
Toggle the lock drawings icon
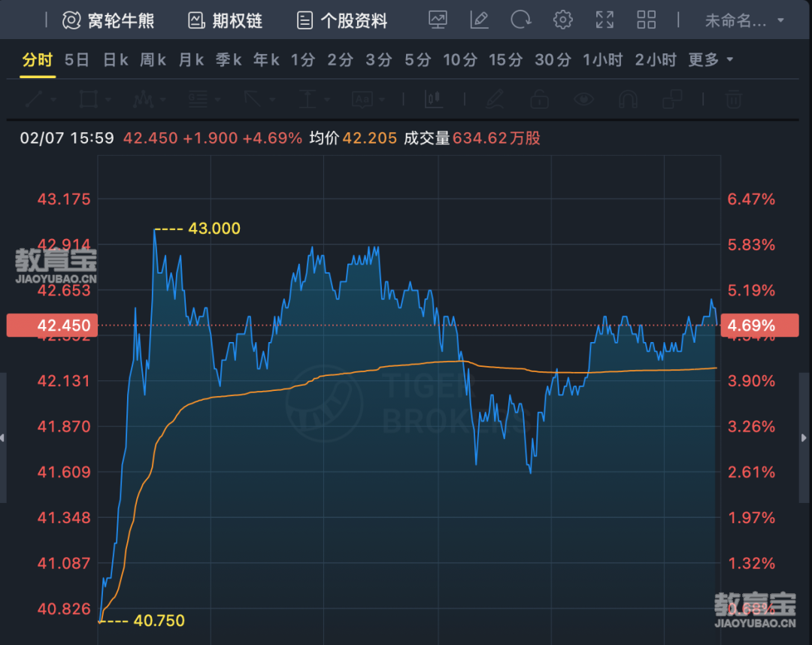(x=540, y=98)
